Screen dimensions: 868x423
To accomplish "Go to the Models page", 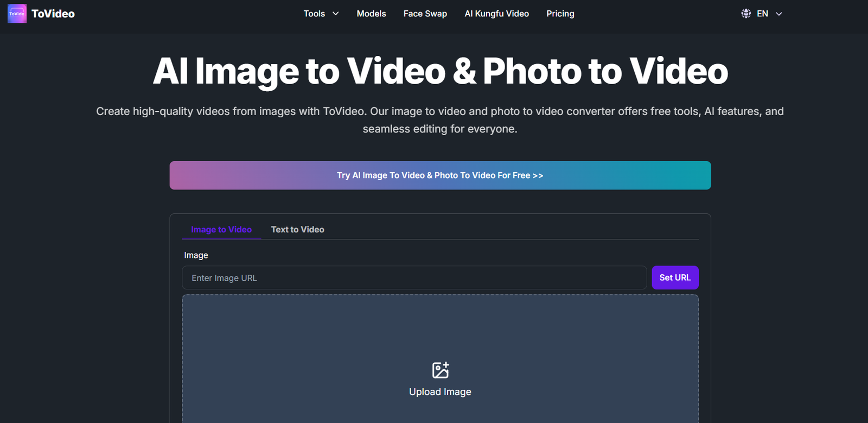I will click(371, 14).
